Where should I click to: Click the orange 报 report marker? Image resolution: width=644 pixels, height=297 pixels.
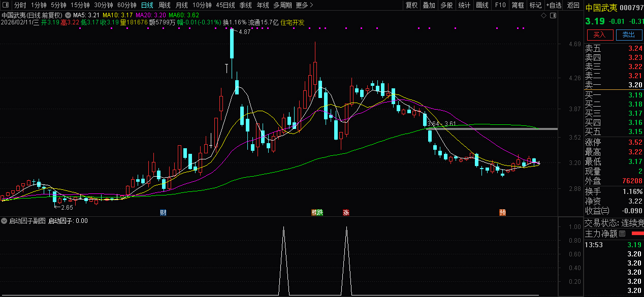click(x=314, y=212)
